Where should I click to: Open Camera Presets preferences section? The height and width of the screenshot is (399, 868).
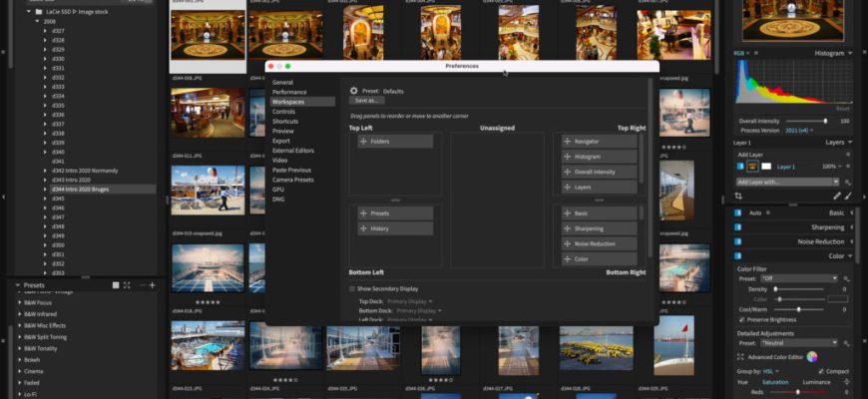(293, 180)
